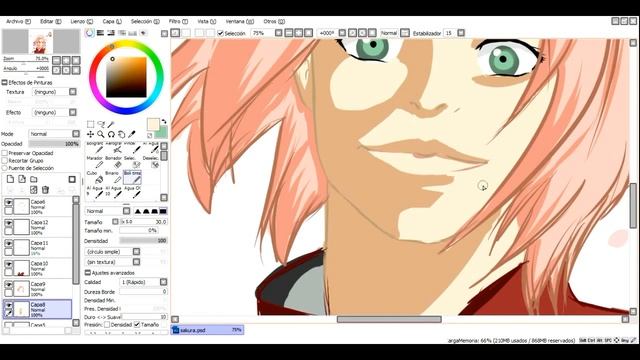
Task: Select the Lasso tool
Action: (101, 124)
